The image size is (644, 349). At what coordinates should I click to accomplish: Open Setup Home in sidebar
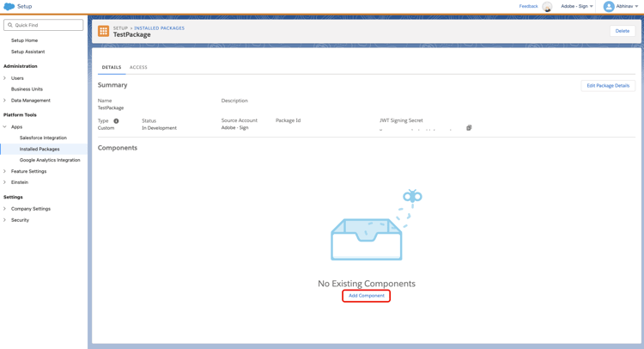click(24, 40)
